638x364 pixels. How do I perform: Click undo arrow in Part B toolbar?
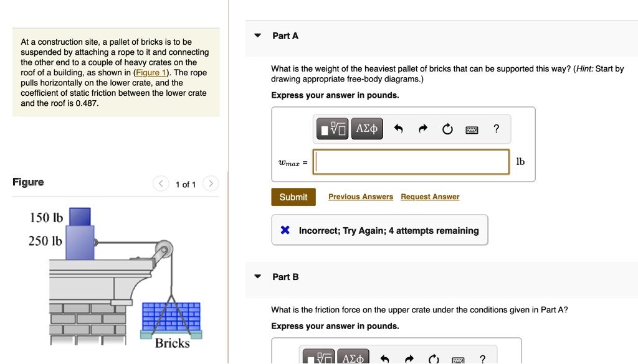[x=384, y=359]
